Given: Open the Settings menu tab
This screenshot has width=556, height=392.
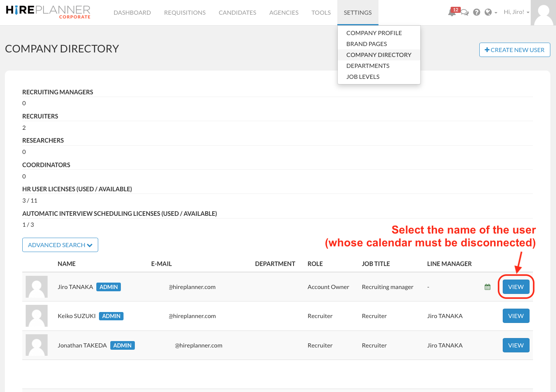Looking at the screenshot, I should pyautogui.click(x=357, y=13).
